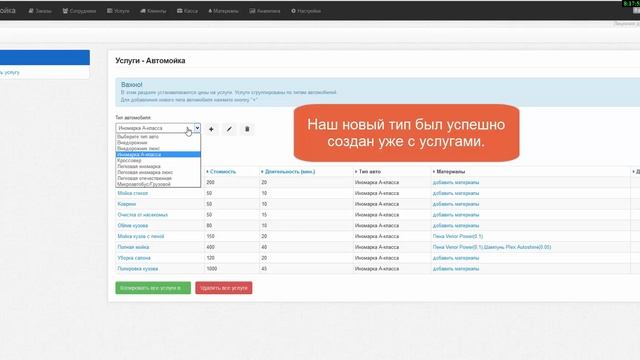Open 'Пена Venor Power' material of Мойка кузова с пеной

458,236
